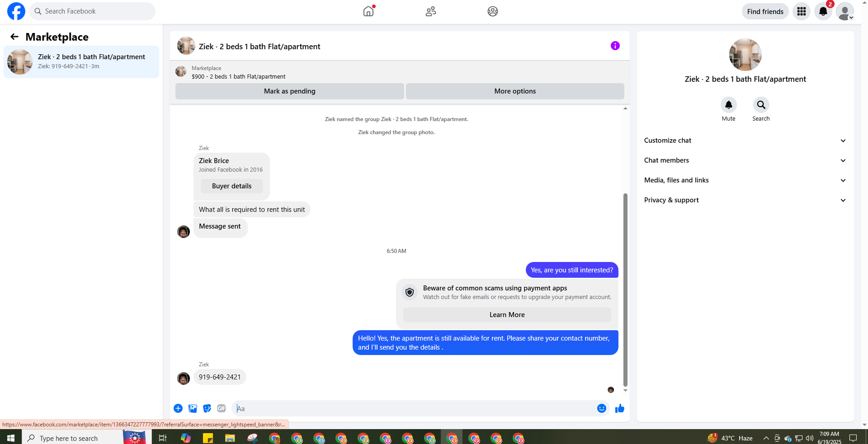Screen dimensions: 868x444
Task: Open the GIF picker
Action: click(x=222, y=408)
